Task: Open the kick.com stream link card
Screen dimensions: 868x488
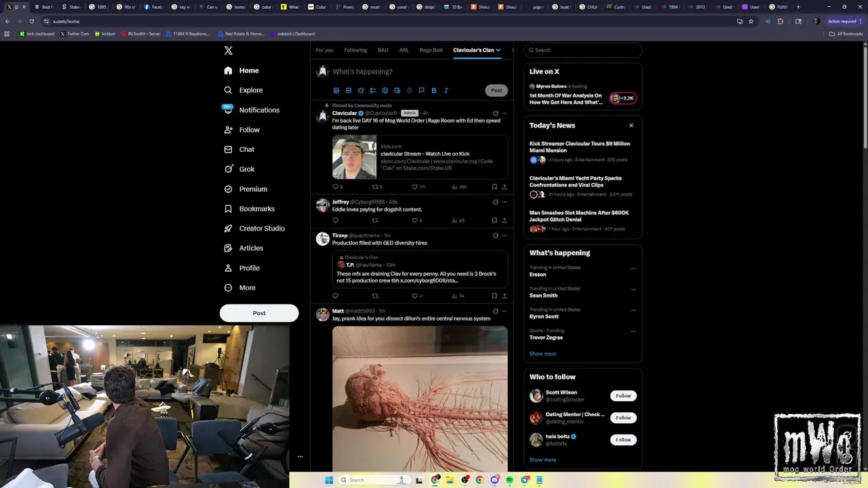Action: [420, 157]
